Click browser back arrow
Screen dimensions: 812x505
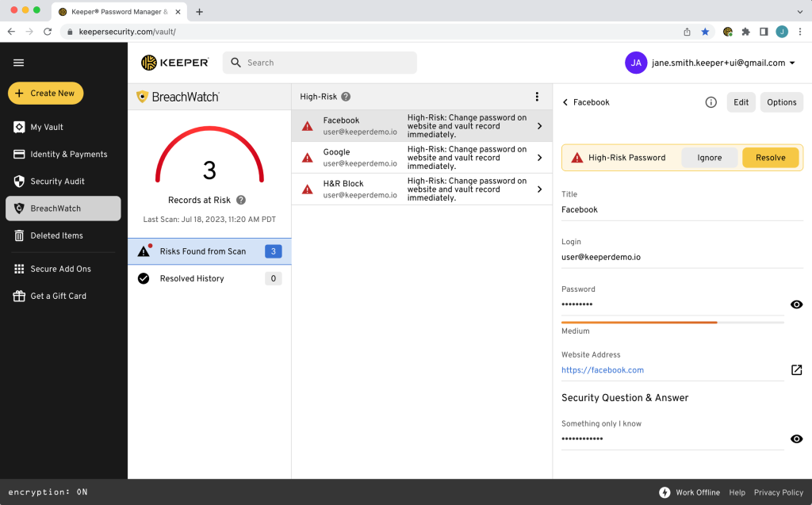pos(11,32)
